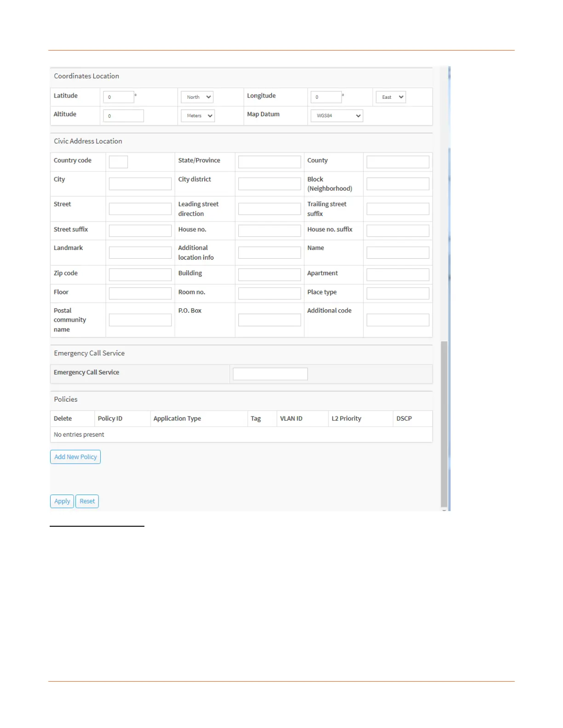Open the WGS84 Map Datum dropdown
This screenshot has width=563, height=728.
pyautogui.click(x=337, y=116)
